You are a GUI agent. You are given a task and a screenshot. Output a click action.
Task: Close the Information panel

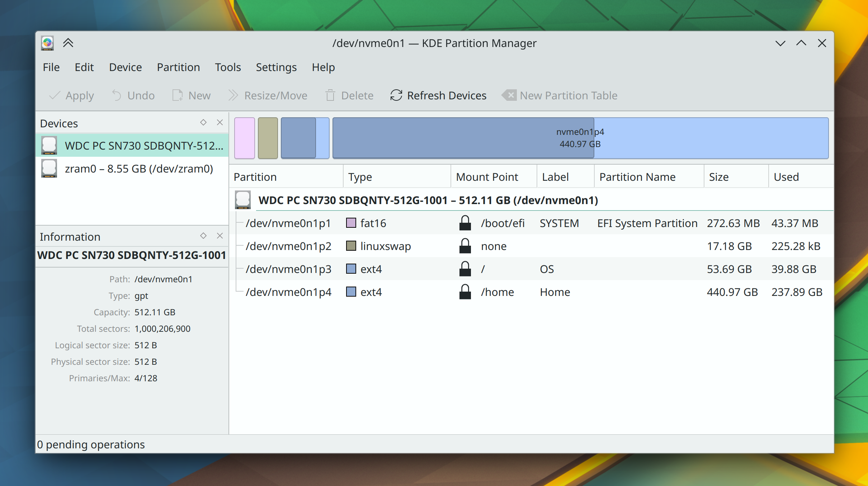[220, 236]
